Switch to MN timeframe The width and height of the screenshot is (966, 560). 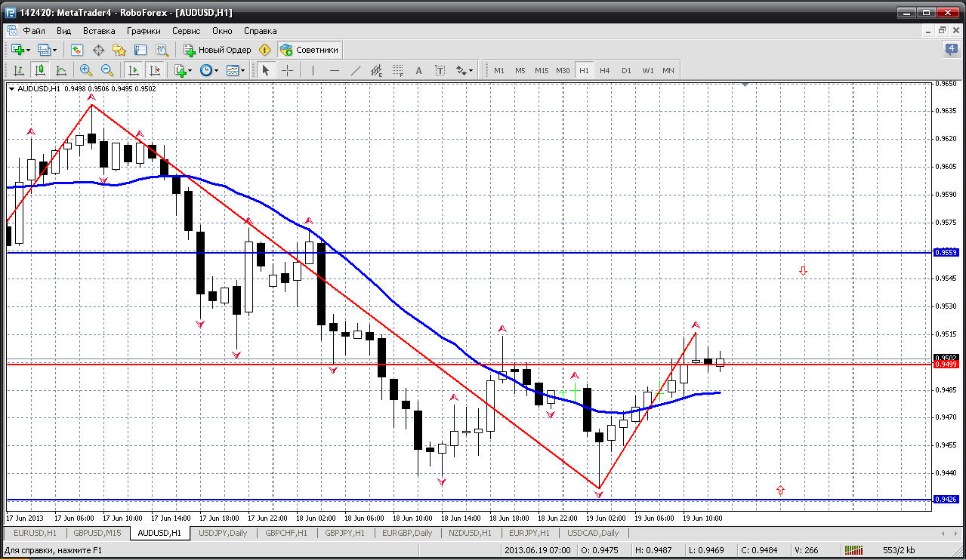(x=668, y=70)
